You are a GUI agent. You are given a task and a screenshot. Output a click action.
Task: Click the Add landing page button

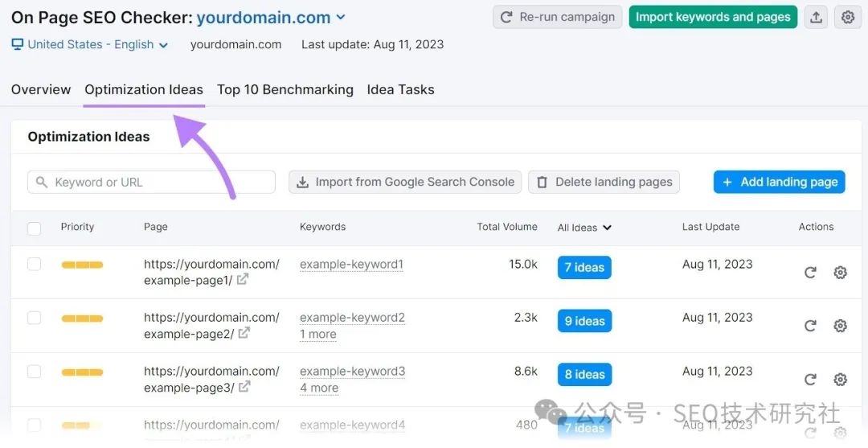tap(779, 182)
